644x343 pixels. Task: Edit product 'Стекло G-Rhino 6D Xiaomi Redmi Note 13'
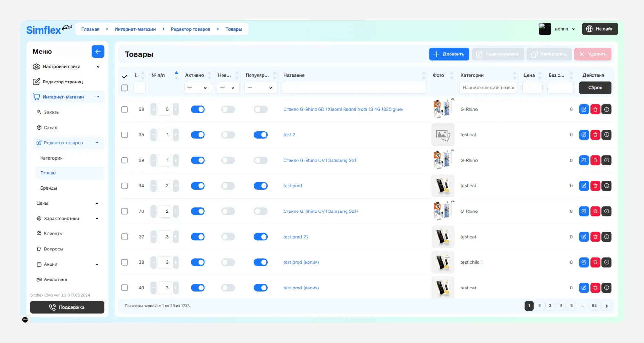click(584, 109)
